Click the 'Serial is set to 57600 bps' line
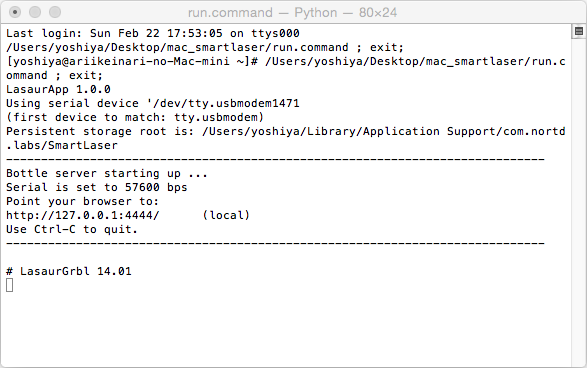587x368 pixels. [x=97, y=188]
